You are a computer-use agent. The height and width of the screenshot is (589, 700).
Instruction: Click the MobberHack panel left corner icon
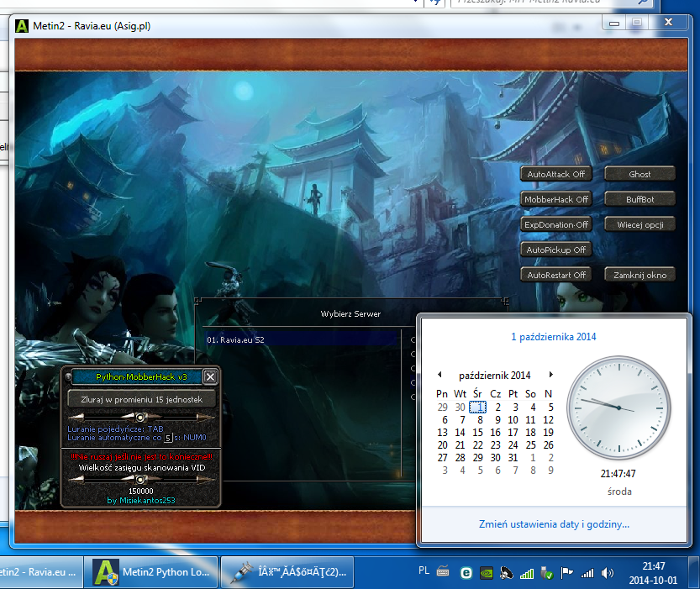click(68, 377)
